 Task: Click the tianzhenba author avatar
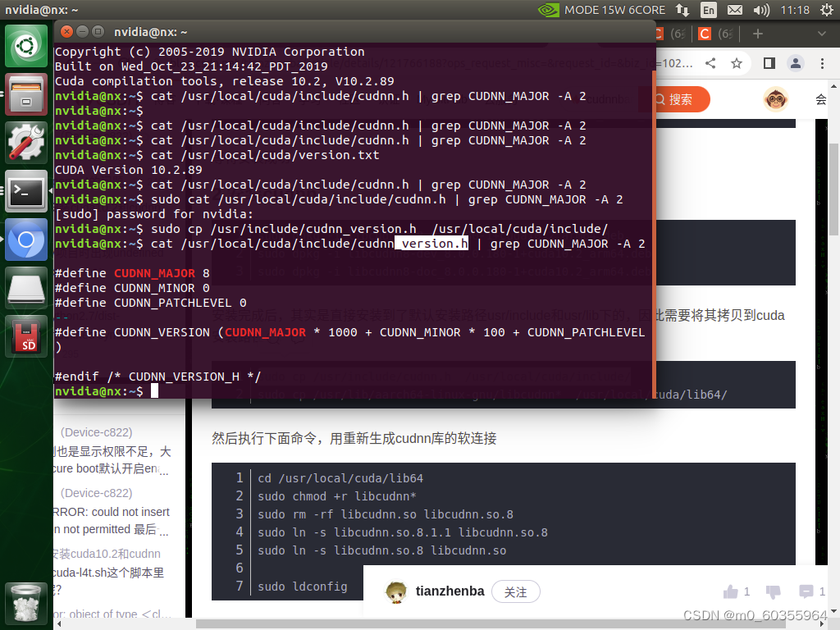pyautogui.click(x=396, y=591)
